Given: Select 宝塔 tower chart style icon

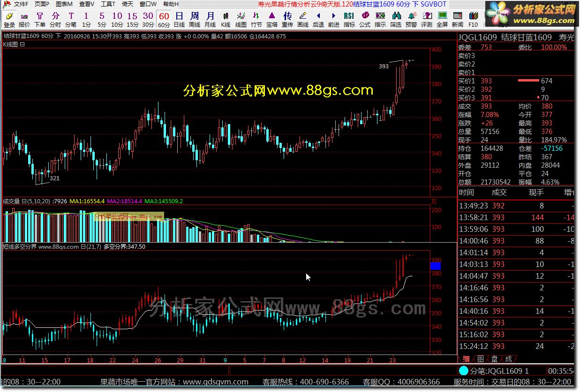Looking at the screenshot, I should 272,20.
